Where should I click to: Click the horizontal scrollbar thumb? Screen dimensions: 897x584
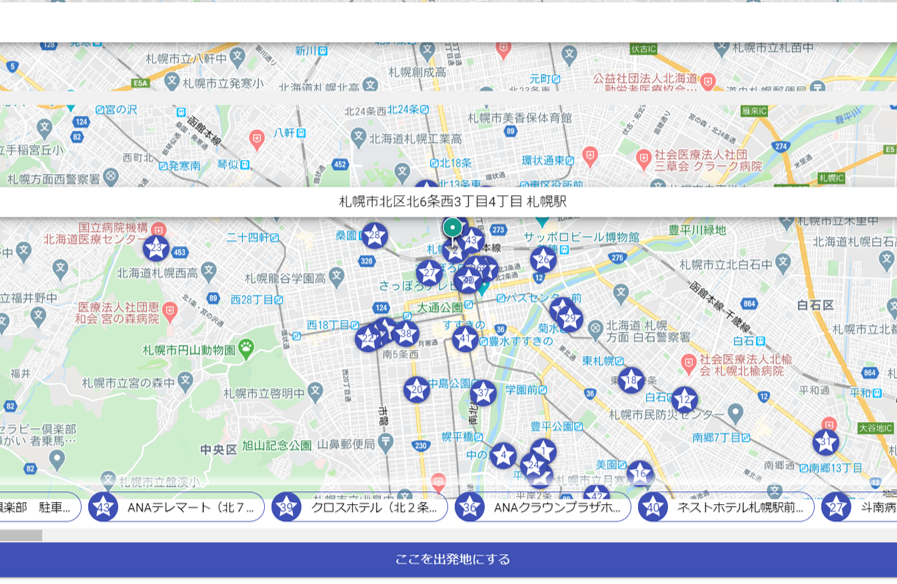[x=21, y=535]
